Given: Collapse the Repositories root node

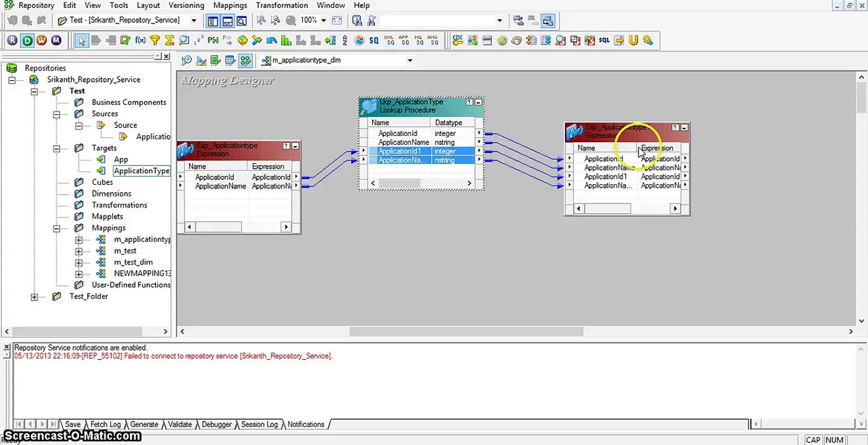Looking at the screenshot, I should [x=12, y=80].
